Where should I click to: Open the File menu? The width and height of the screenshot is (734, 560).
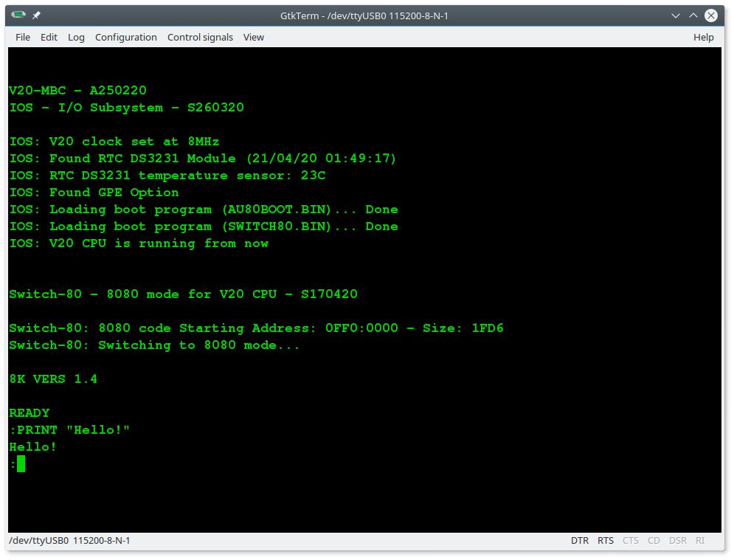[22, 38]
